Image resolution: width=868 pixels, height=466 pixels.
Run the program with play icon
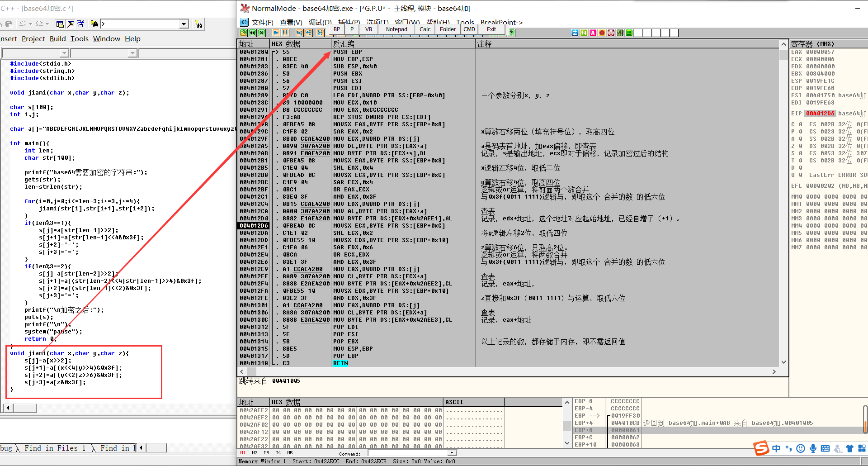click(276, 33)
